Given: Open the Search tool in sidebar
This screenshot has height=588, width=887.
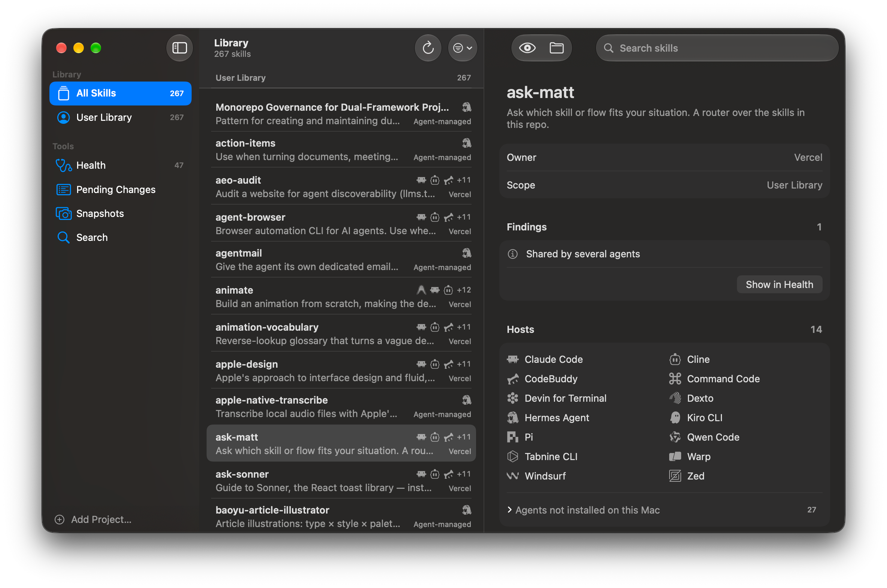Looking at the screenshot, I should [121, 238].
